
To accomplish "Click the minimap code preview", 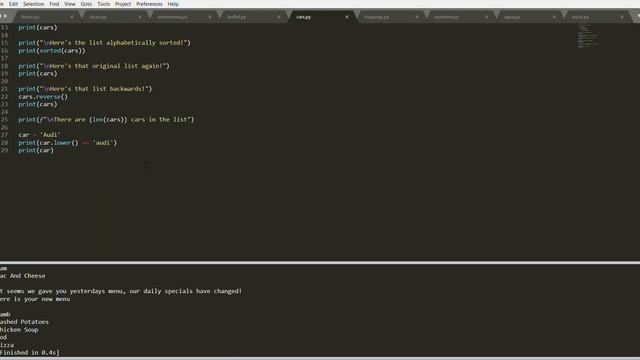I will coord(588,36).
